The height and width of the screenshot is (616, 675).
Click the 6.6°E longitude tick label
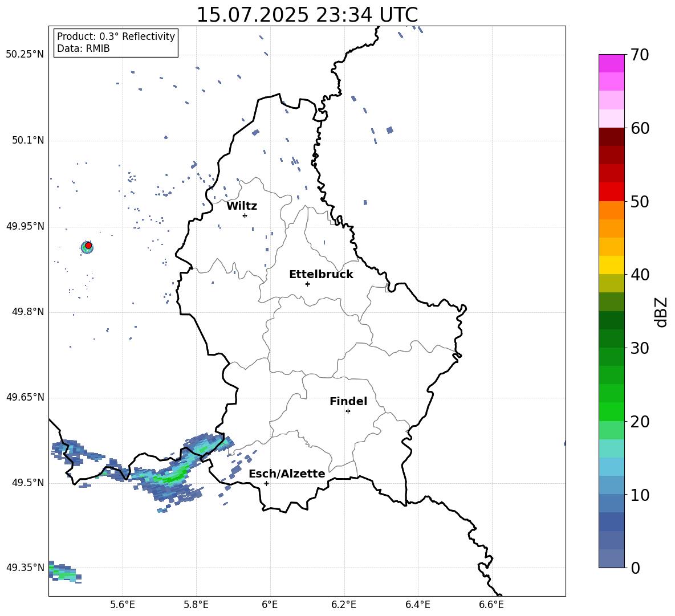coord(491,605)
